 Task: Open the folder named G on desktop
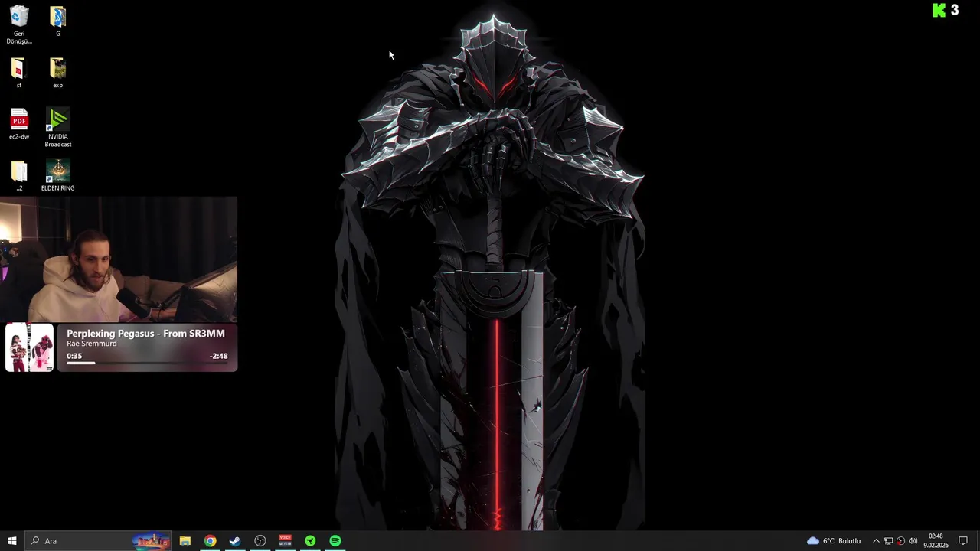tap(57, 21)
